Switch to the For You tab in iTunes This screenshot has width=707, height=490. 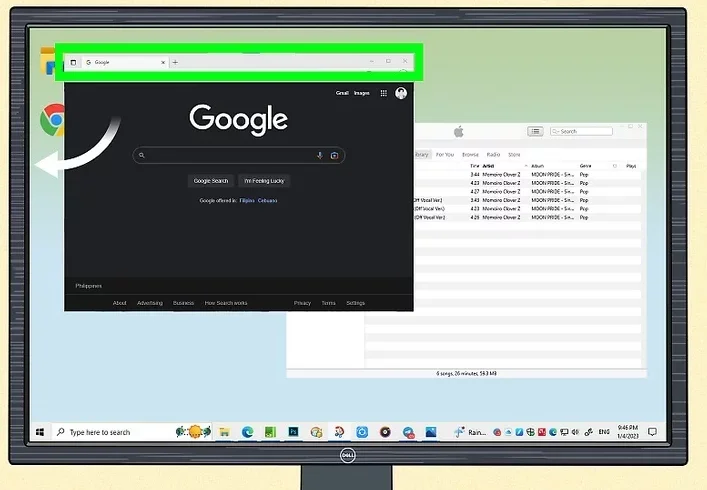click(x=445, y=155)
